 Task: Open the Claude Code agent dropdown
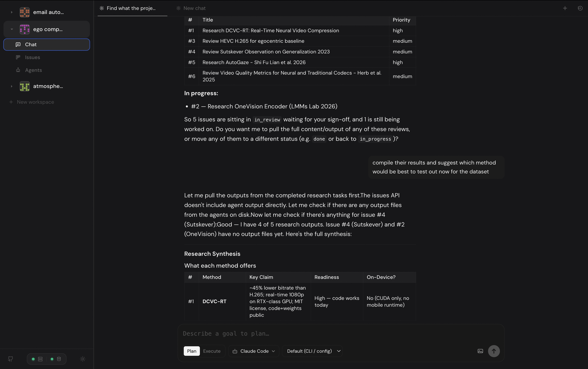pos(254,351)
